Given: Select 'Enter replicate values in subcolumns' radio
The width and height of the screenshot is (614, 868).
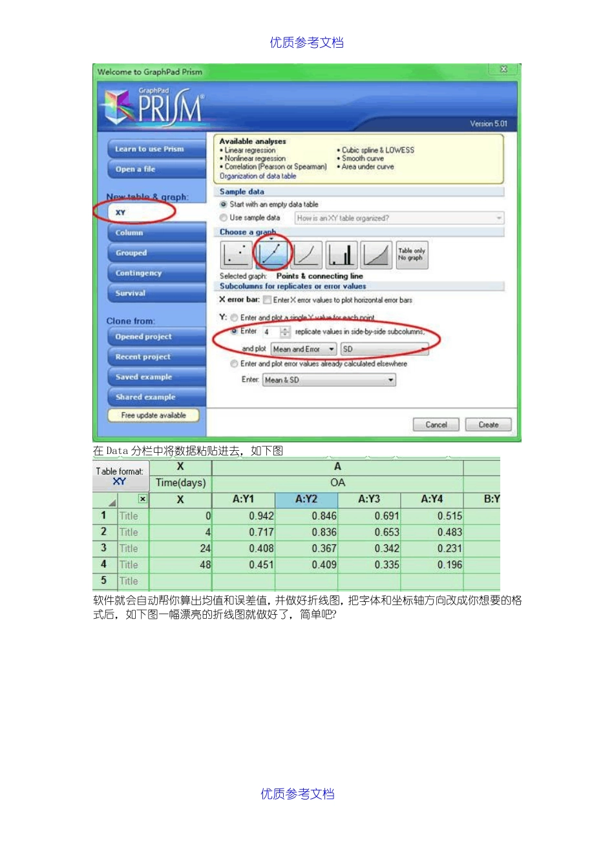Looking at the screenshot, I should pos(234,331).
